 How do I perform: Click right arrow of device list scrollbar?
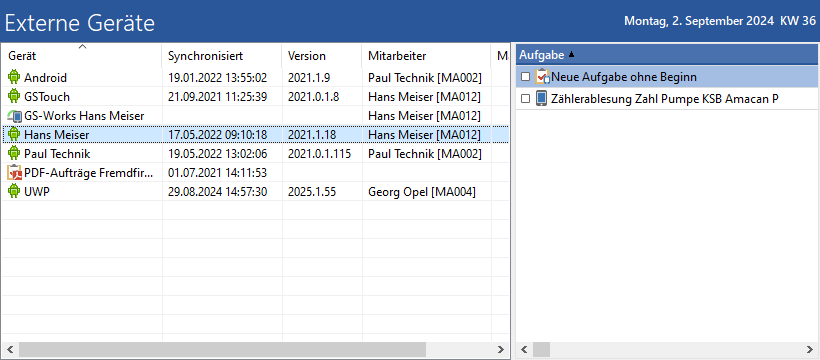coord(501,349)
